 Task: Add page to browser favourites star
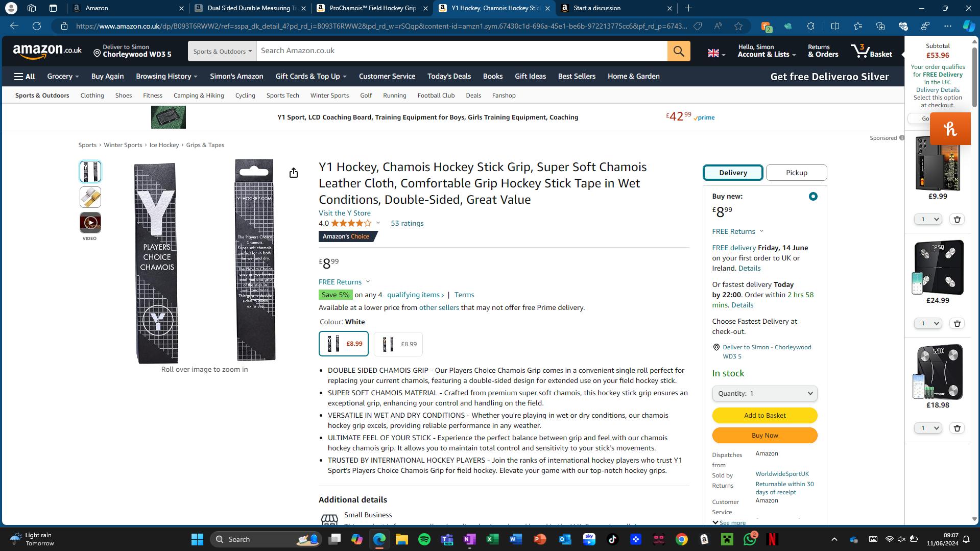(x=738, y=26)
